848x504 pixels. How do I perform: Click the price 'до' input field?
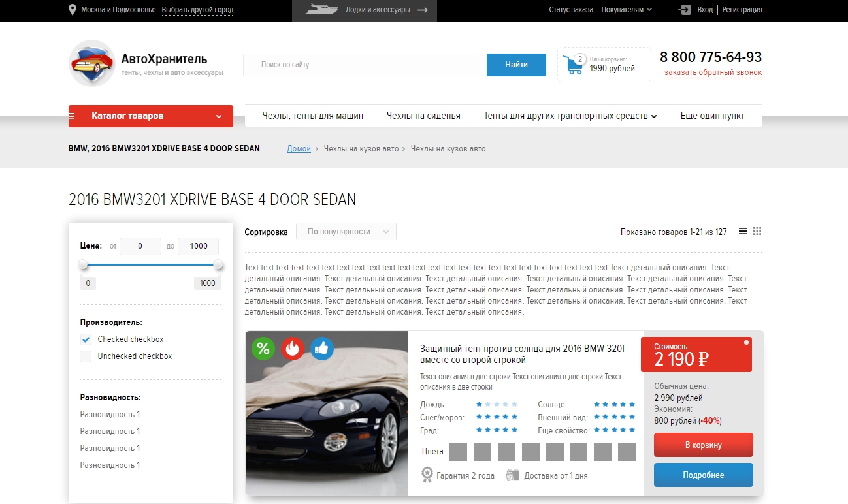(x=198, y=246)
